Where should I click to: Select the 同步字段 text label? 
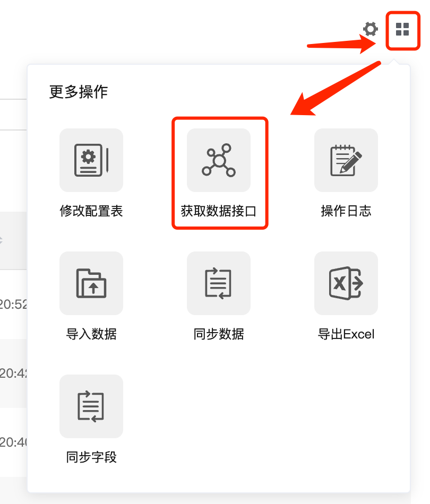(91, 457)
